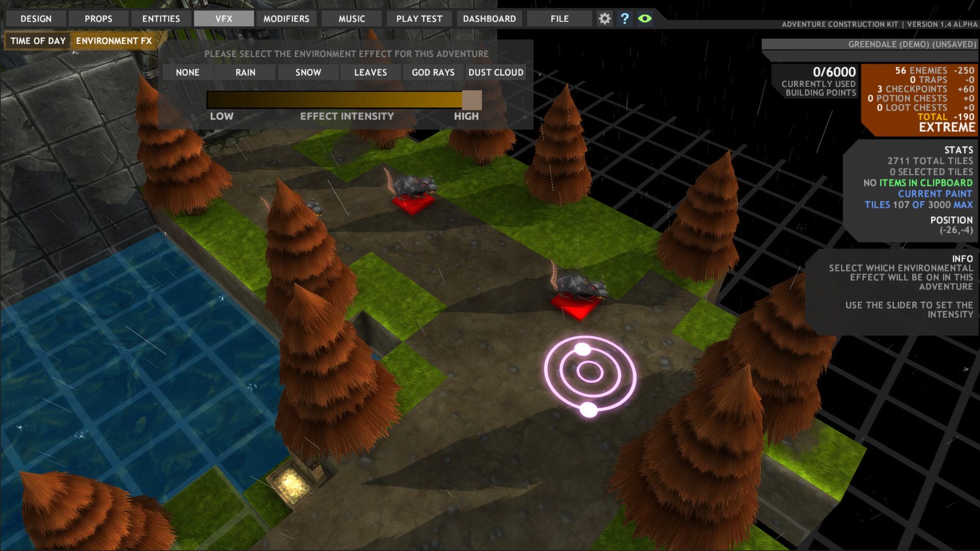Open the Environment FX sub-tab
980x551 pixels.
[x=114, y=41]
